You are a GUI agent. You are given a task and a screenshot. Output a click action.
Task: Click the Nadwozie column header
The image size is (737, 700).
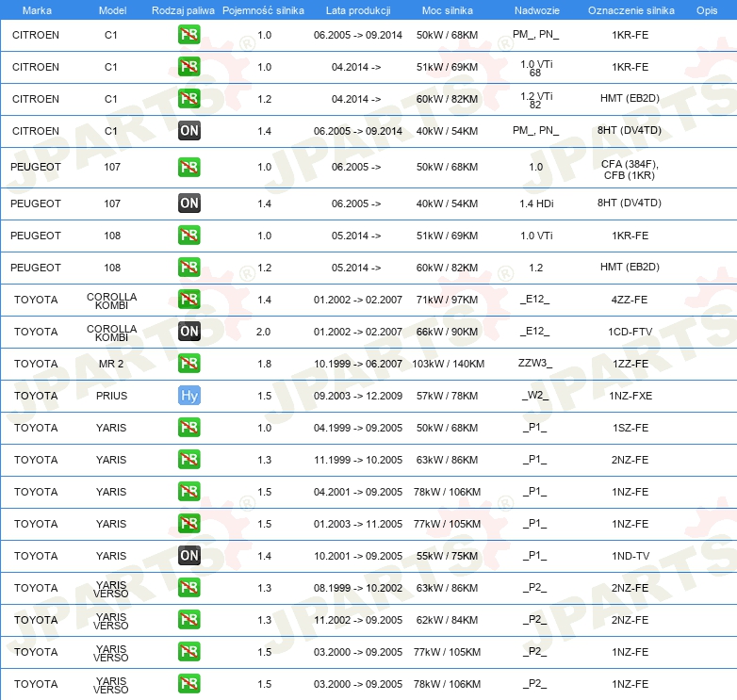[537, 10]
